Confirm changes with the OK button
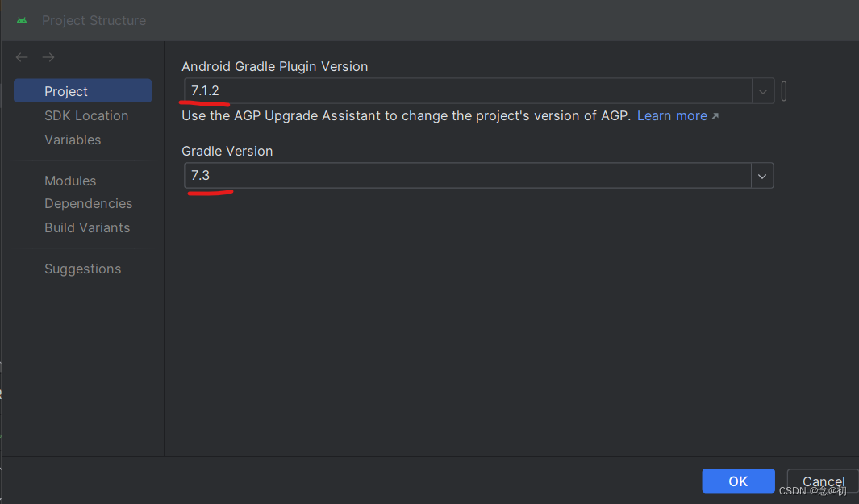The height and width of the screenshot is (504, 859). coord(737,481)
